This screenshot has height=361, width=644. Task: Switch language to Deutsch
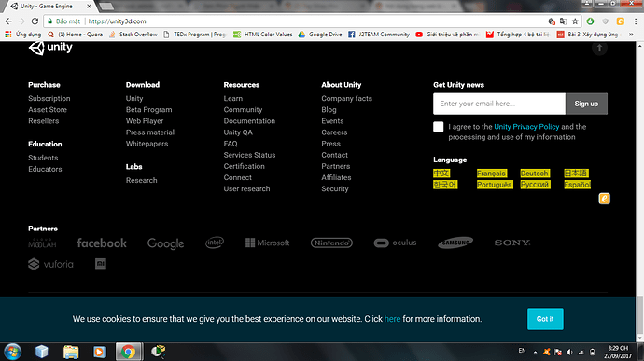(x=535, y=174)
